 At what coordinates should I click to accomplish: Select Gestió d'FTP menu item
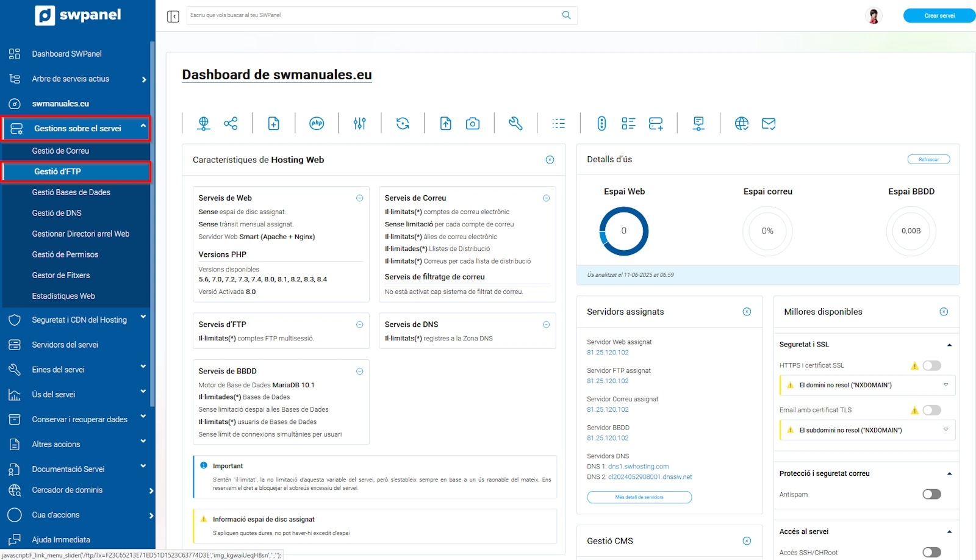tap(76, 171)
